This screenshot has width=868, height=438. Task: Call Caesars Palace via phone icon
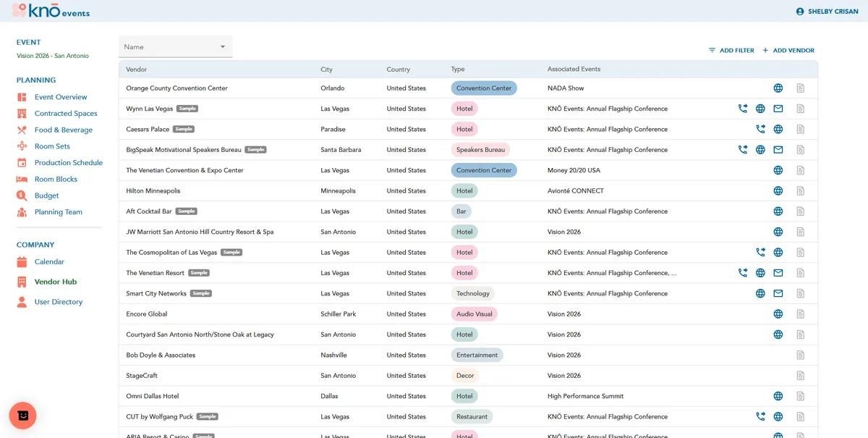point(760,130)
